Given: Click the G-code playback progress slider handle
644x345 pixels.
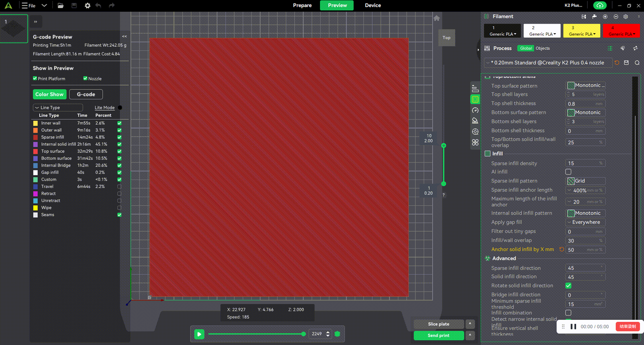Looking at the screenshot, I should tap(303, 334).
